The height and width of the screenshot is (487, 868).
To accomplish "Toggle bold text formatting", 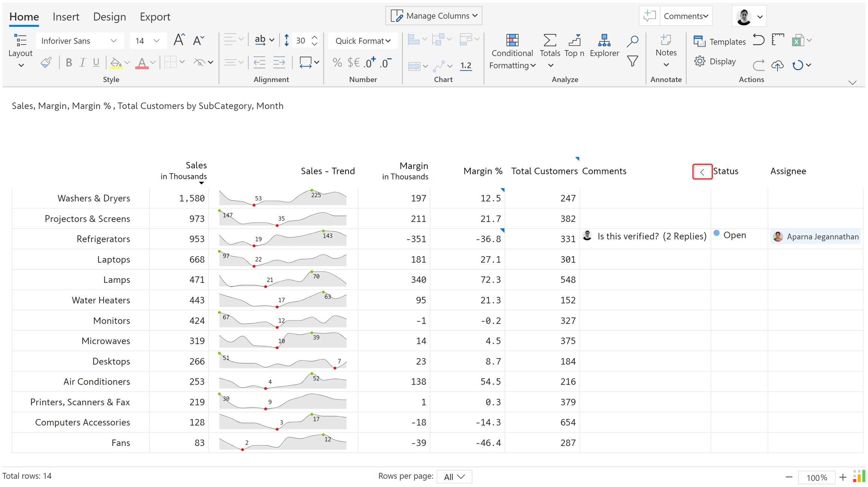I will tap(69, 63).
